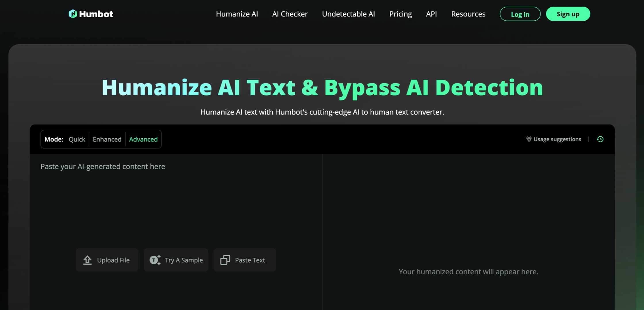Viewport: 644px width, 310px height.
Task: Select Advanced mode
Action: coord(143,139)
